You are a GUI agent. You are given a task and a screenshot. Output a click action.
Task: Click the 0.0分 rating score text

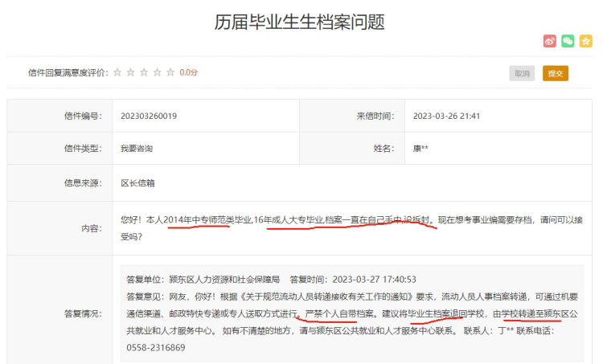[188, 72]
